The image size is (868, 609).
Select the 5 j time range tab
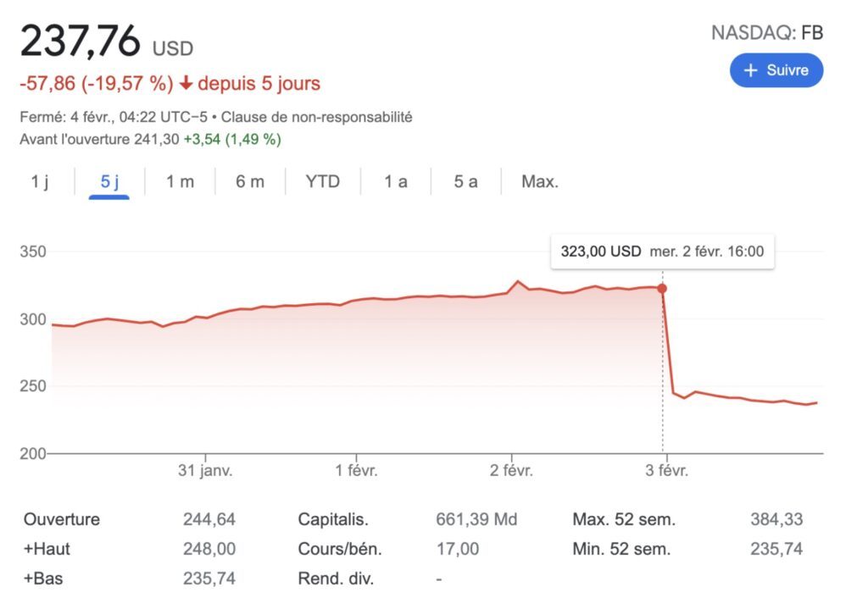(x=109, y=181)
